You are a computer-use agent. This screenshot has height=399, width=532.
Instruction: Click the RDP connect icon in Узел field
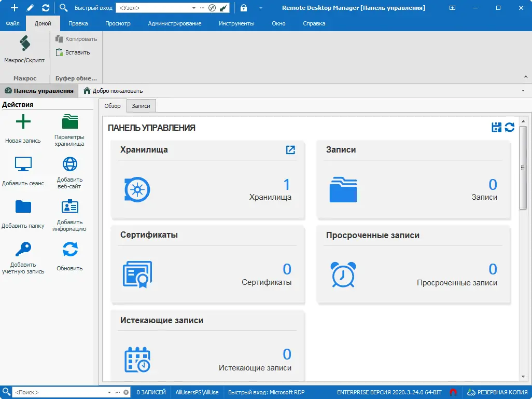click(x=212, y=8)
